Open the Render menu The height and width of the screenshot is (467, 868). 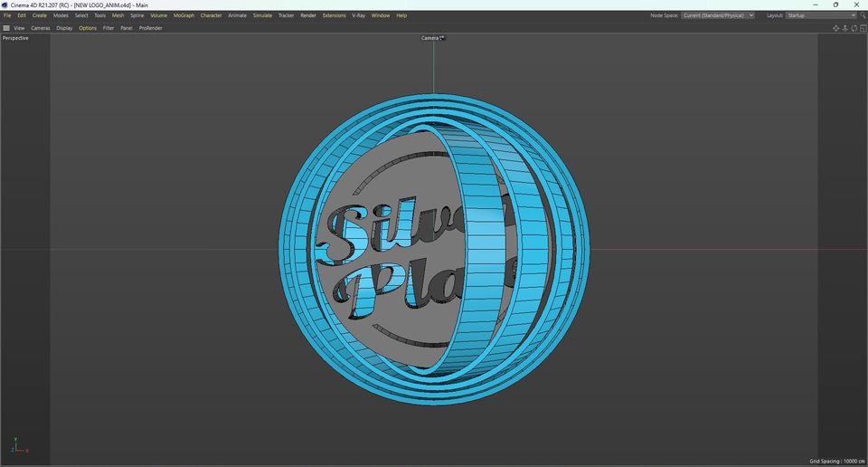[x=308, y=15]
